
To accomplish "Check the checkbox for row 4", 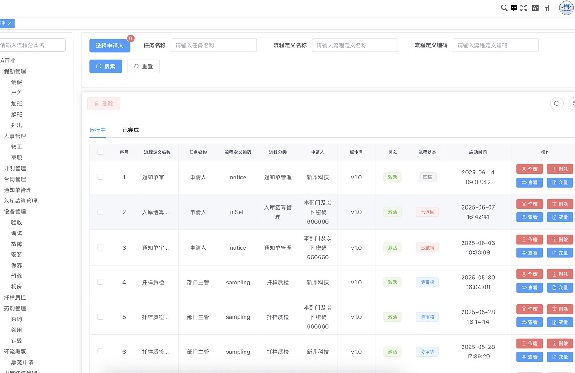I will (100, 282).
